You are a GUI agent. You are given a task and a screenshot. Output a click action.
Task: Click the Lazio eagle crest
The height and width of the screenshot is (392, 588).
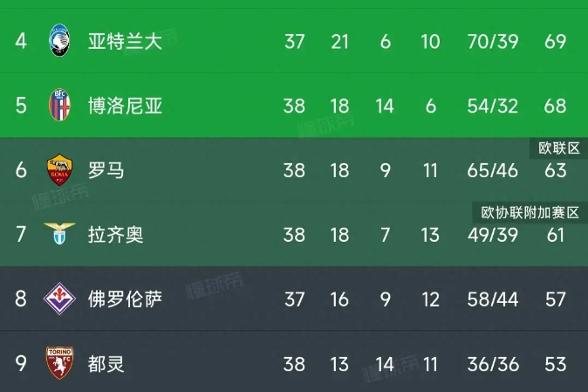[x=60, y=234]
